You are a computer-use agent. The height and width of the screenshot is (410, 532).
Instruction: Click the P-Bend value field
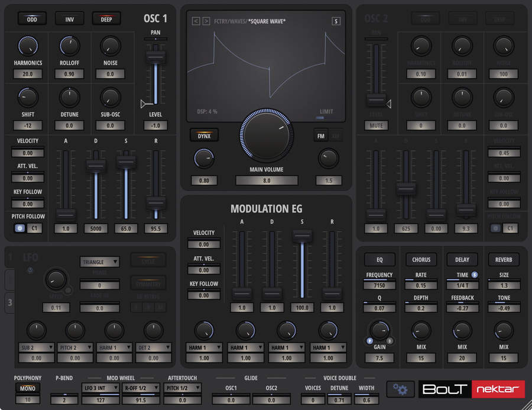pos(64,400)
